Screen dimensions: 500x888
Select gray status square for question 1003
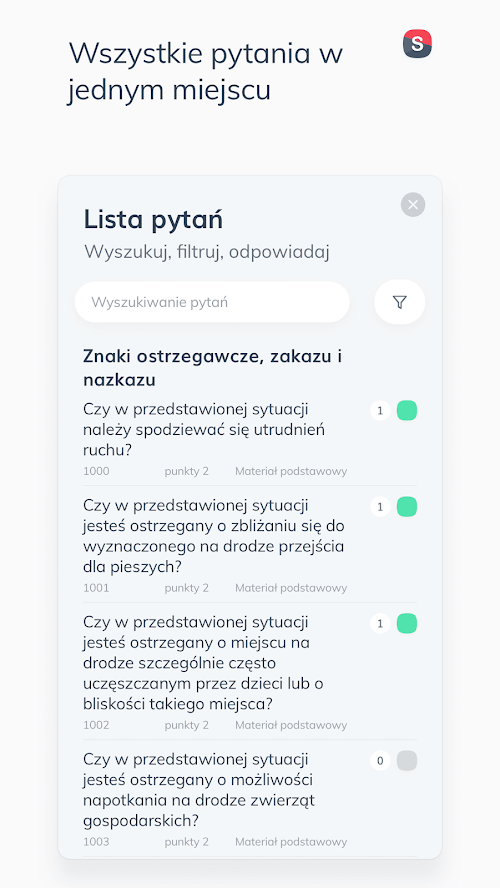pos(407,761)
